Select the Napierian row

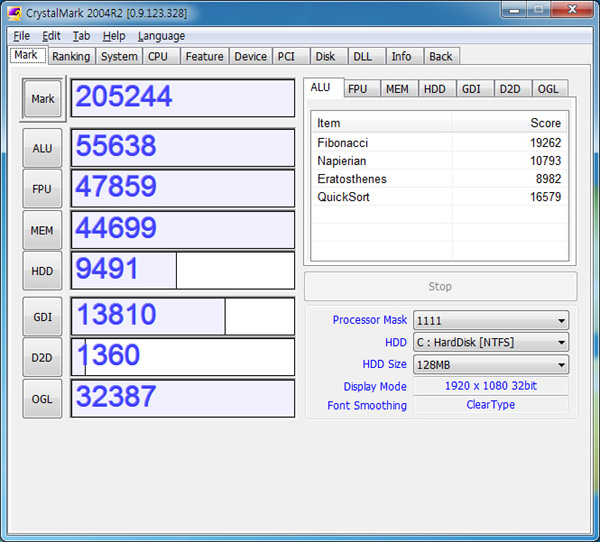(x=439, y=161)
